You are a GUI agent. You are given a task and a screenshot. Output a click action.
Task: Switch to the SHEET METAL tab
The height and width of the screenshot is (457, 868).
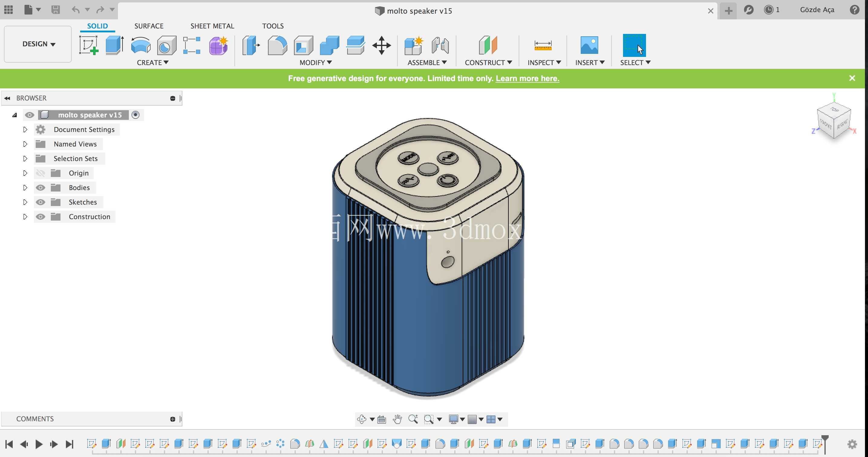click(212, 26)
